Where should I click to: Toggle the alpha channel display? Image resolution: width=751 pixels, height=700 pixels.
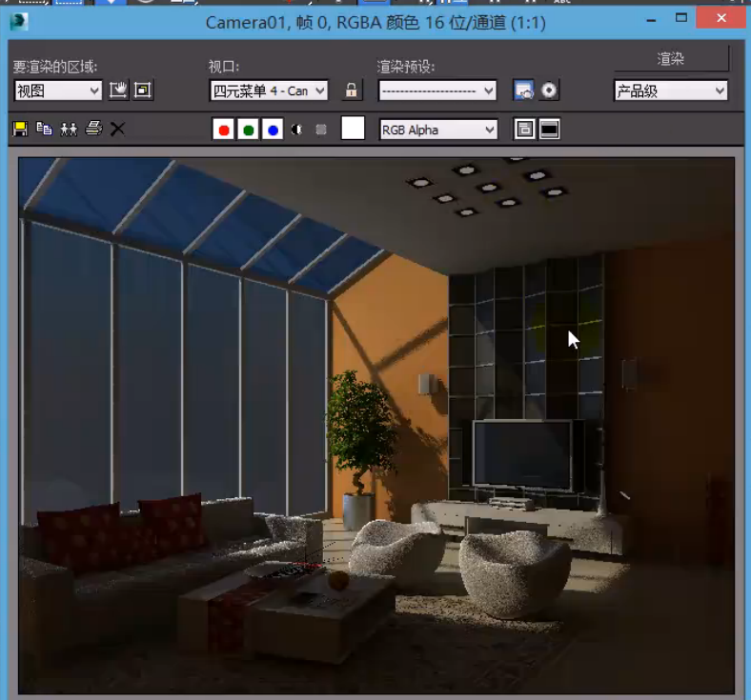[296, 130]
